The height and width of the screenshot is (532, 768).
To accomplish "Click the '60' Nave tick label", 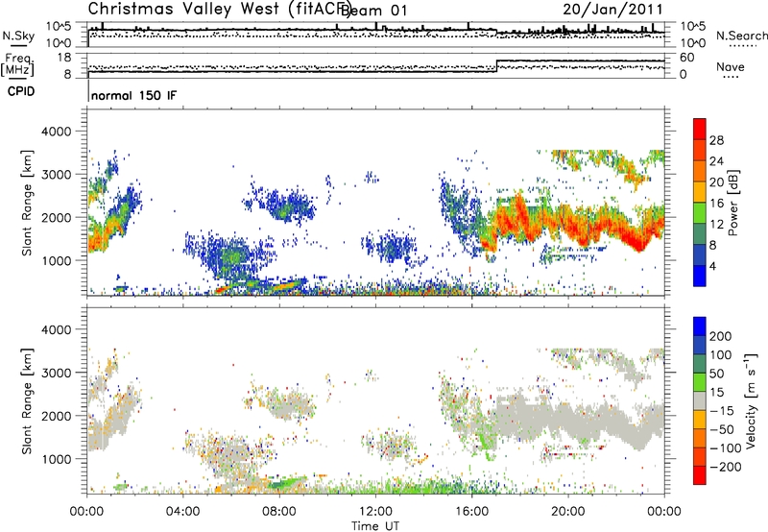I will point(686,58).
